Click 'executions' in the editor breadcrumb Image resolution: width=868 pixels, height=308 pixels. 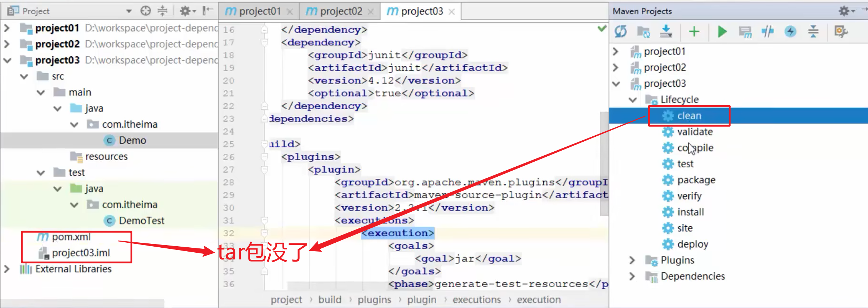pos(477,300)
